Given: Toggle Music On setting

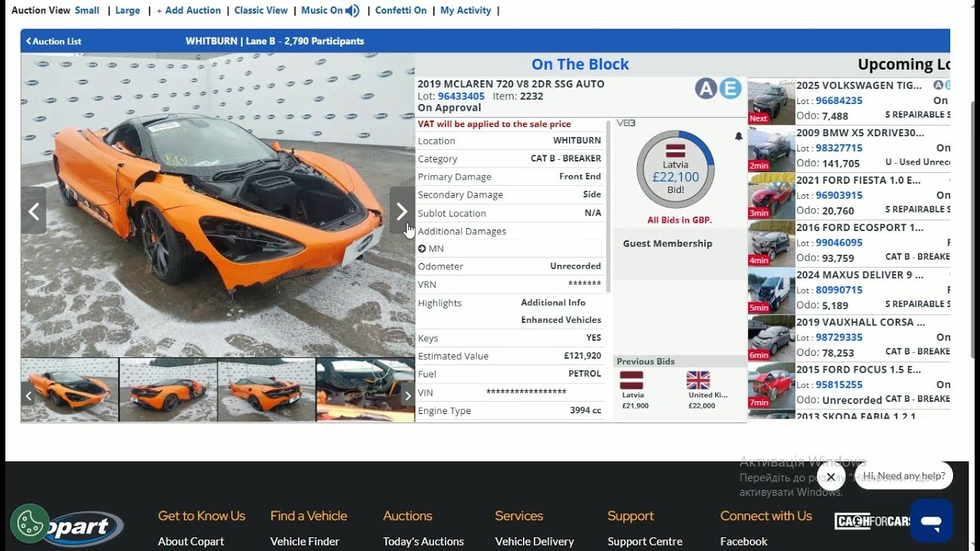Looking at the screenshot, I should (x=322, y=11).
